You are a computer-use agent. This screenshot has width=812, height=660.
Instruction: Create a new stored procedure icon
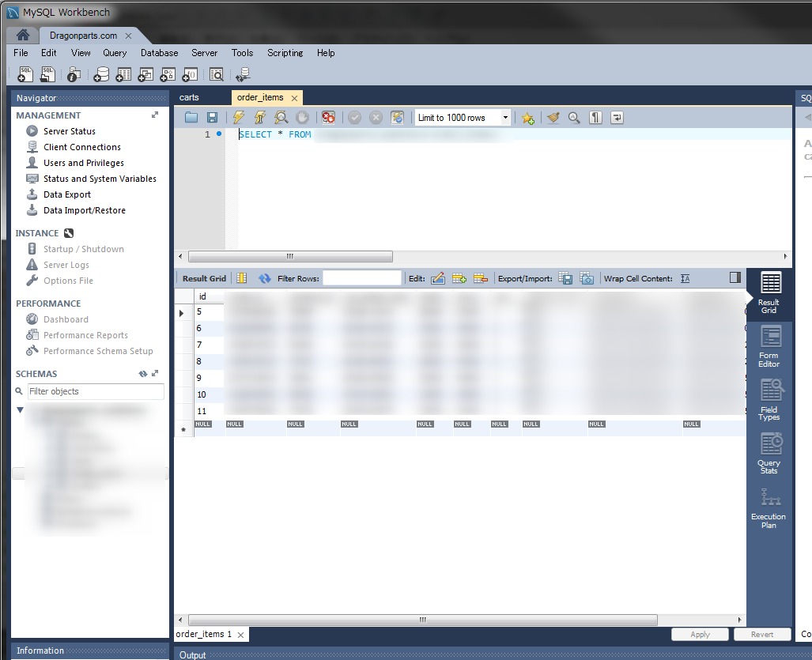point(168,74)
